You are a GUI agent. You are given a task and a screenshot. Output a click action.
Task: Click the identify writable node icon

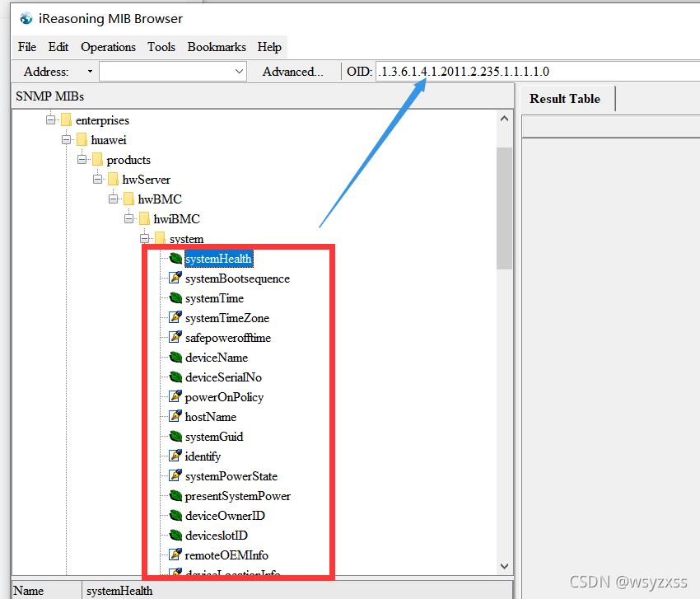tap(175, 456)
